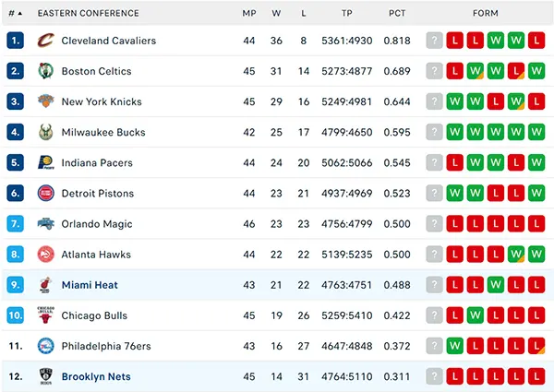Screen dimensions: 554x392
Task: Open the Brooklyn Nets team link
Action: [x=96, y=376]
